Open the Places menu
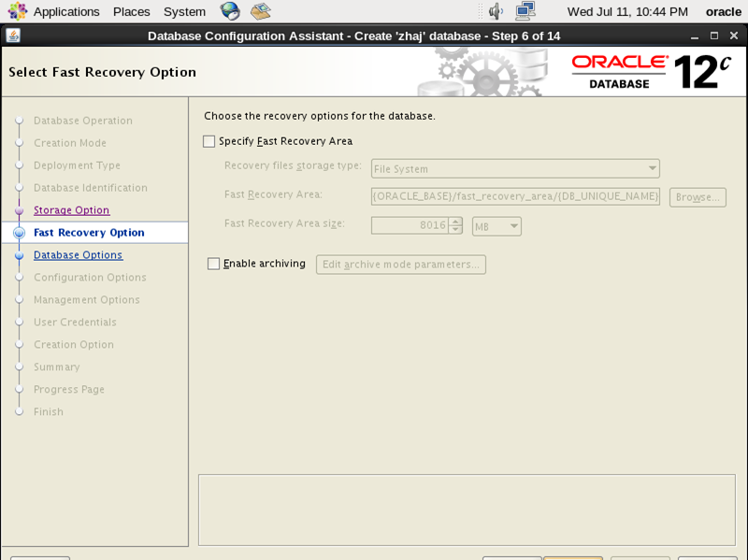Image resolution: width=748 pixels, height=560 pixels. [x=131, y=11]
